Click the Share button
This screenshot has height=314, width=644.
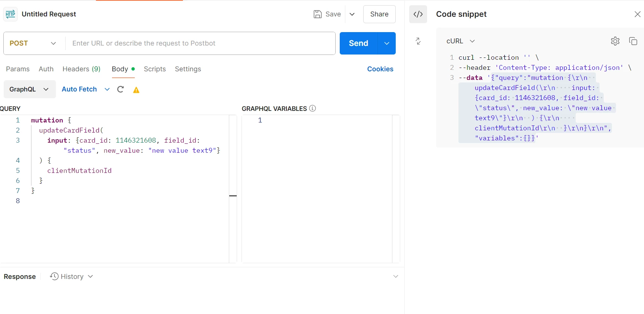tap(379, 14)
